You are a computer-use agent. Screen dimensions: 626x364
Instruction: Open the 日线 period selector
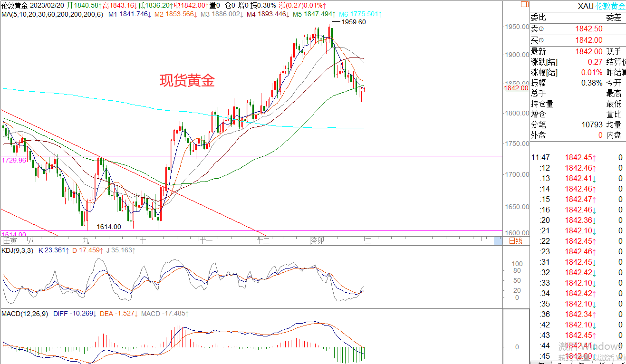point(515,241)
